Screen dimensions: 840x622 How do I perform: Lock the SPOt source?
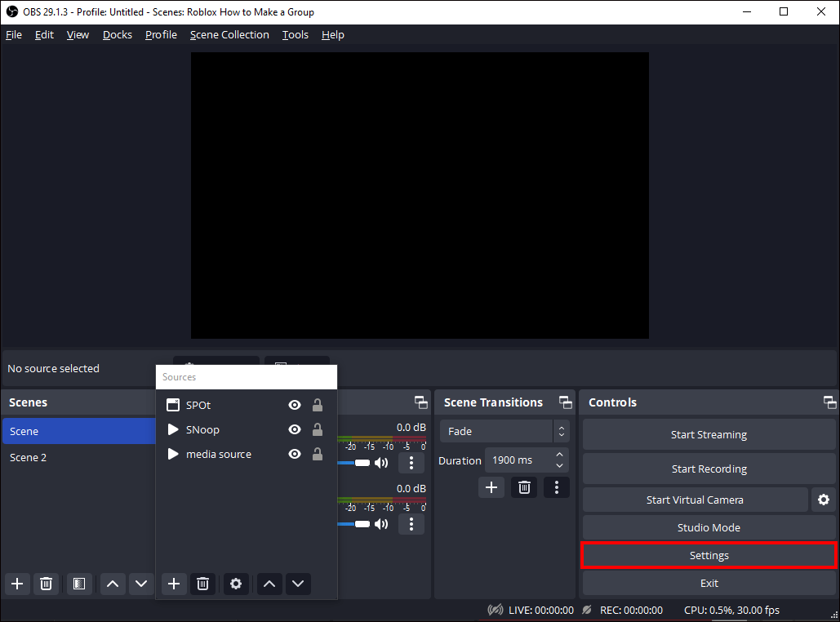[317, 405]
